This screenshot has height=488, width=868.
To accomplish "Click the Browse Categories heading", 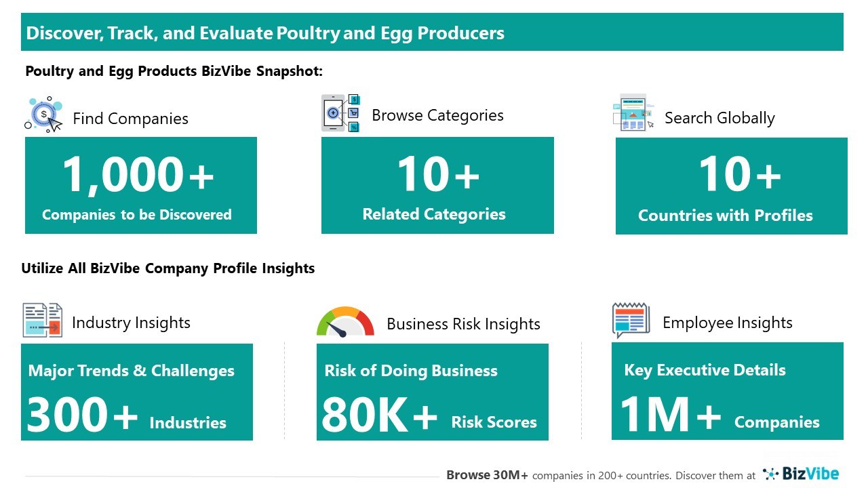I will click(437, 115).
